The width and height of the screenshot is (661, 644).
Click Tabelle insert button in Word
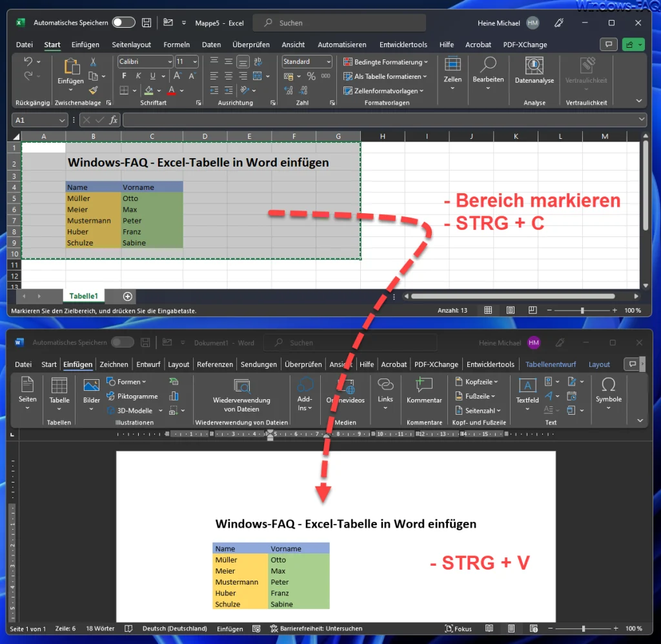pos(59,394)
